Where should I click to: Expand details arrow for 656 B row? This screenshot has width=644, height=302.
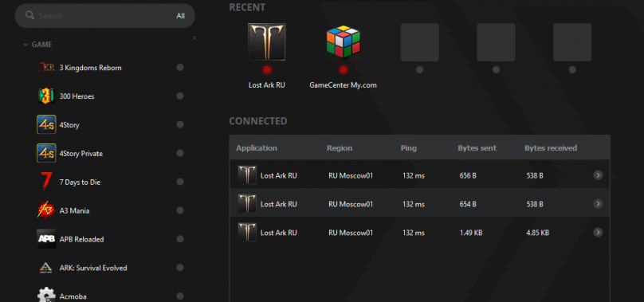pos(598,175)
